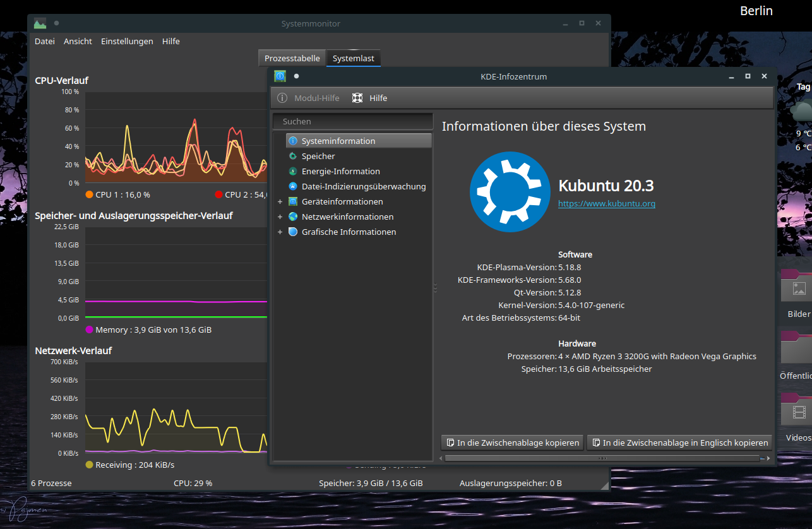Click the cloudy weather icon in widget
Screen dimensions: 812x529
point(802,112)
